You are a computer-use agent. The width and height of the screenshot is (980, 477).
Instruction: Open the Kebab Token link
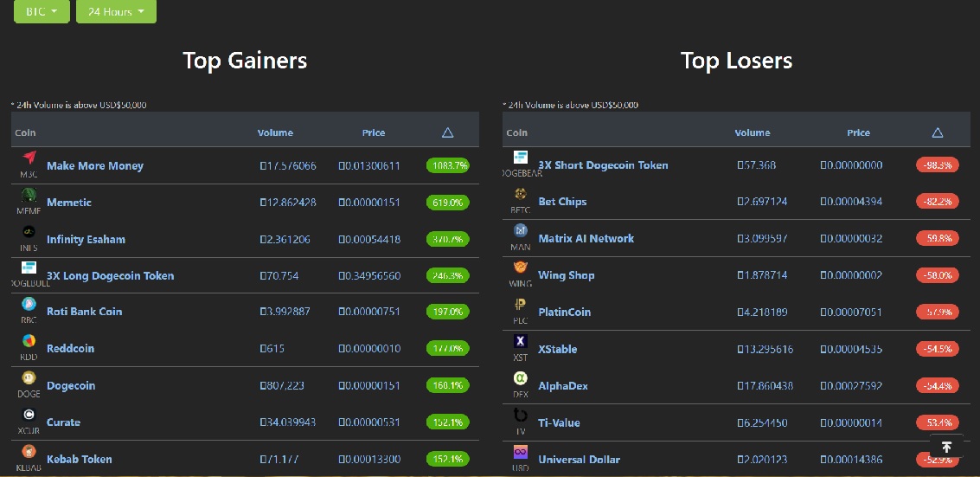(x=80, y=459)
